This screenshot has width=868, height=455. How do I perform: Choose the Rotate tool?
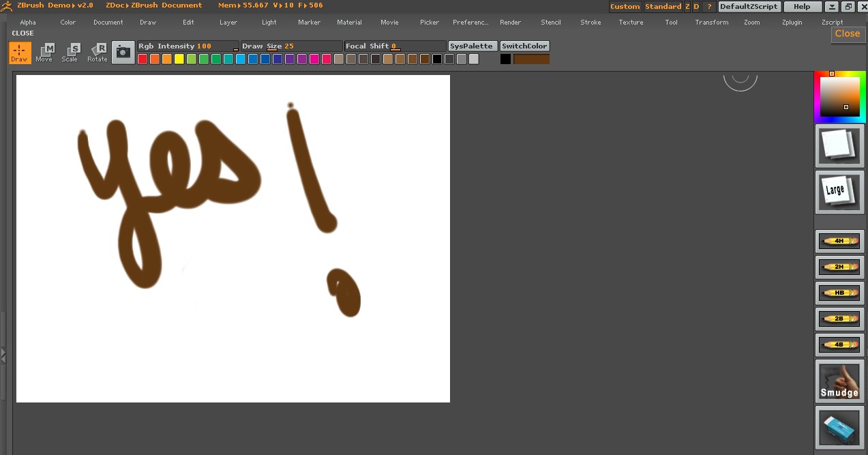[x=98, y=53]
